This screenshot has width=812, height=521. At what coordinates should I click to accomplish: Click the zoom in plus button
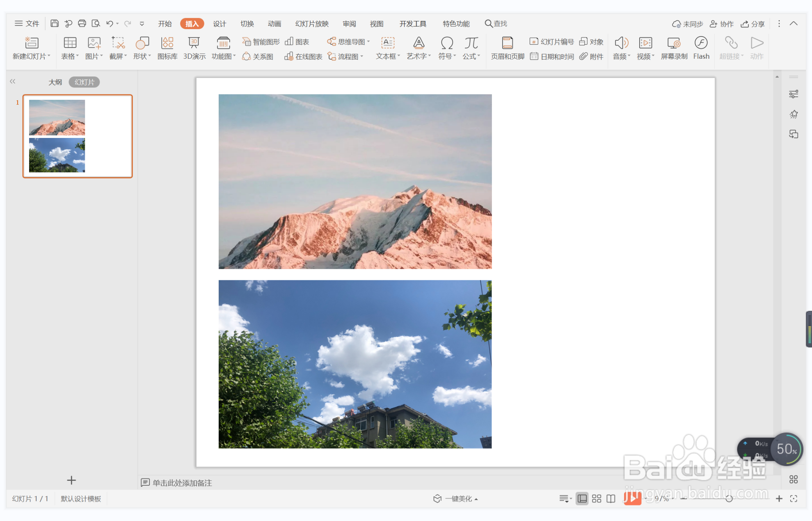[x=779, y=498]
